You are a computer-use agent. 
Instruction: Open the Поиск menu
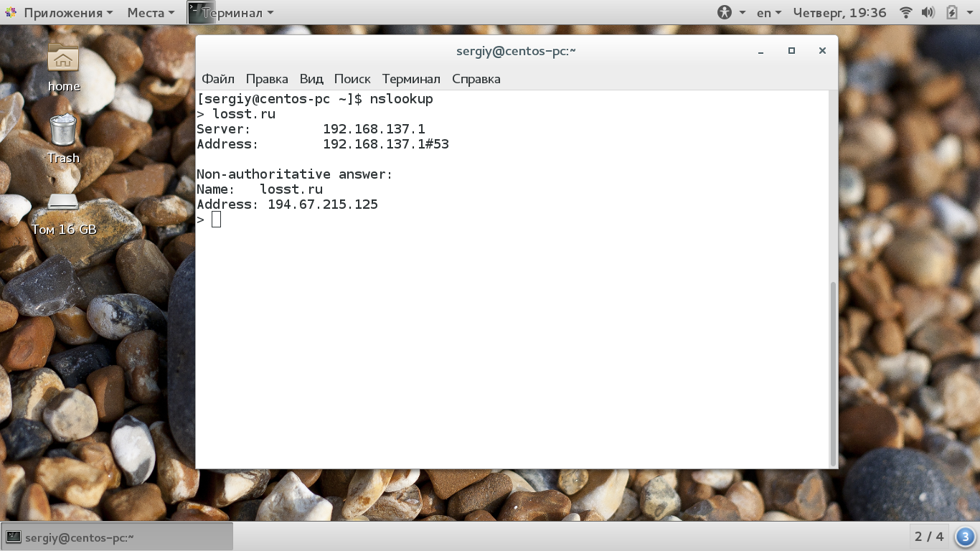coord(352,79)
